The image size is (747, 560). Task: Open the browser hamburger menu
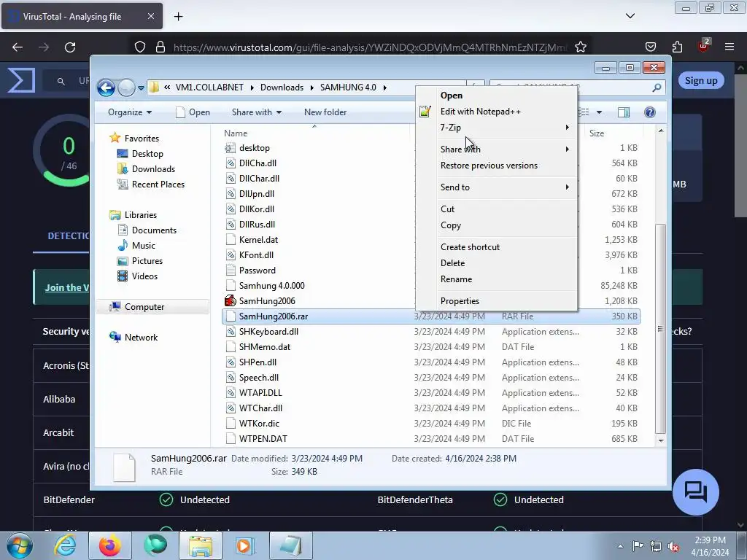pyautogui.click(x=729, y=47)
